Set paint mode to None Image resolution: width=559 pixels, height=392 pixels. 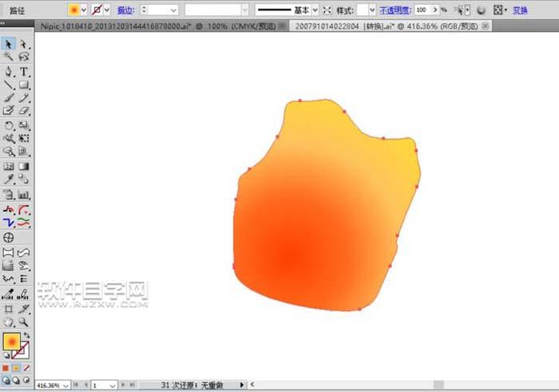click(26, 368)
